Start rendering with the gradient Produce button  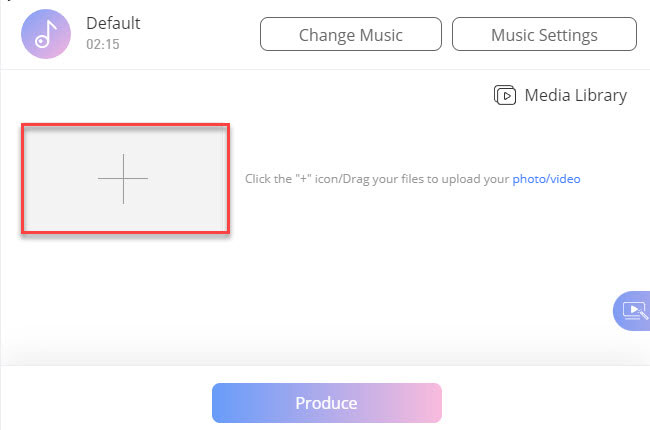[x=326, y=403]
